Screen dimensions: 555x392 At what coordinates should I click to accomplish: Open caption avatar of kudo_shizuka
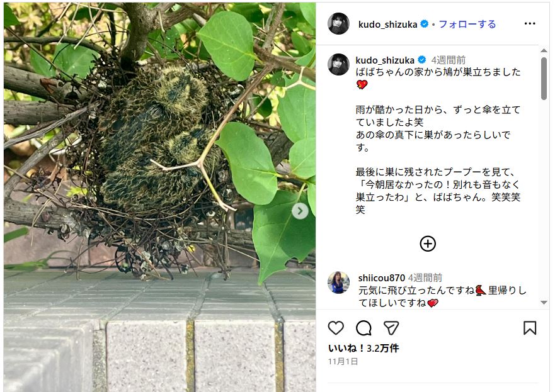[339, 64]
